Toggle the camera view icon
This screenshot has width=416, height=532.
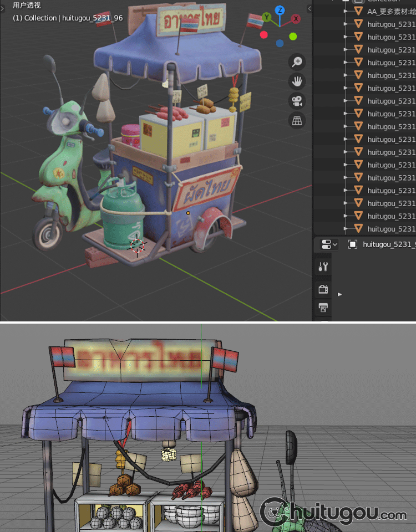297,101
